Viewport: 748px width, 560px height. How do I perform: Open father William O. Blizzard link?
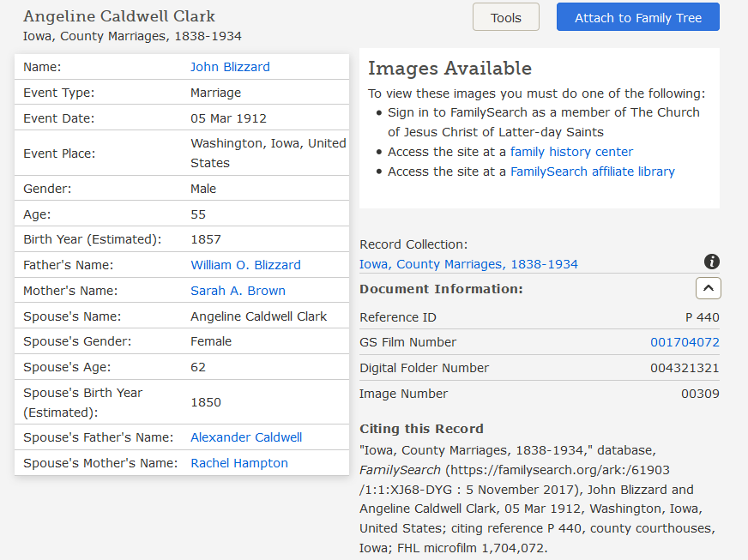245,265
